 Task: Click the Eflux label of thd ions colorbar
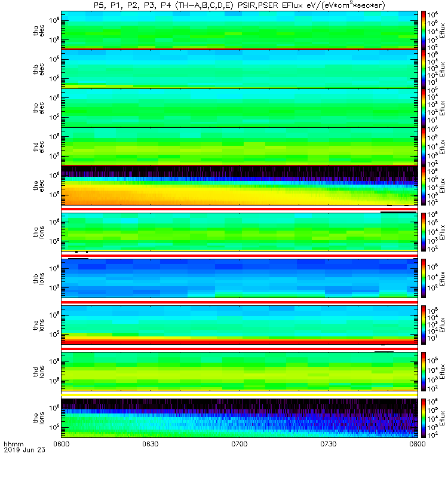pos(442,372)
